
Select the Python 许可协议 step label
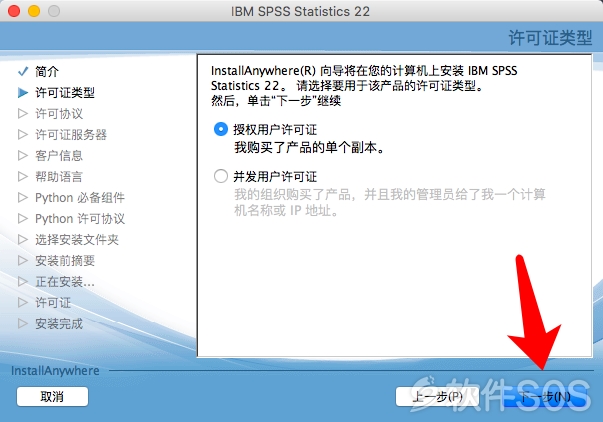(80, 219)
